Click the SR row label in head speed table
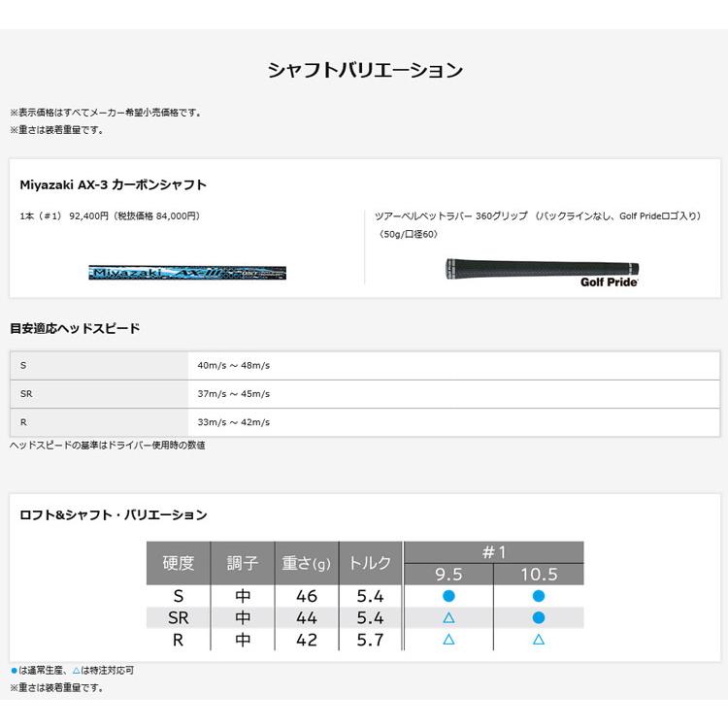Screen dimensions: 728x728 coord(26,394)
